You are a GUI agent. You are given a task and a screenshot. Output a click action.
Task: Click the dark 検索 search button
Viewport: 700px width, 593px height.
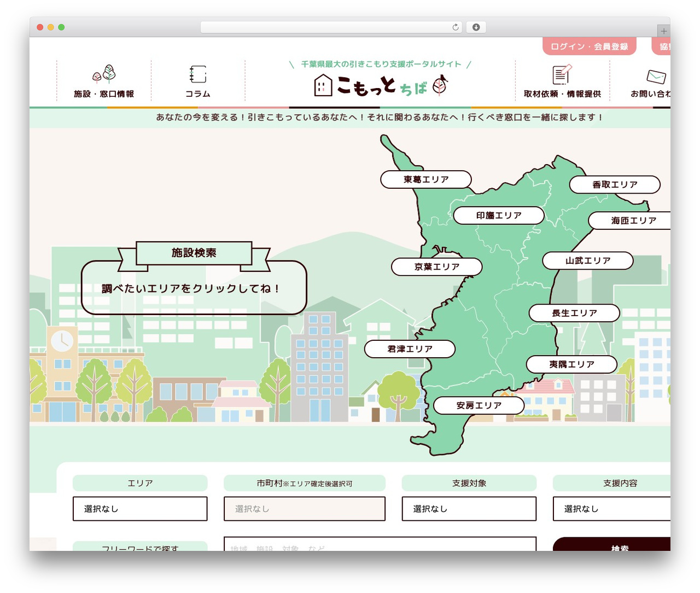click(x=611, y=544)
